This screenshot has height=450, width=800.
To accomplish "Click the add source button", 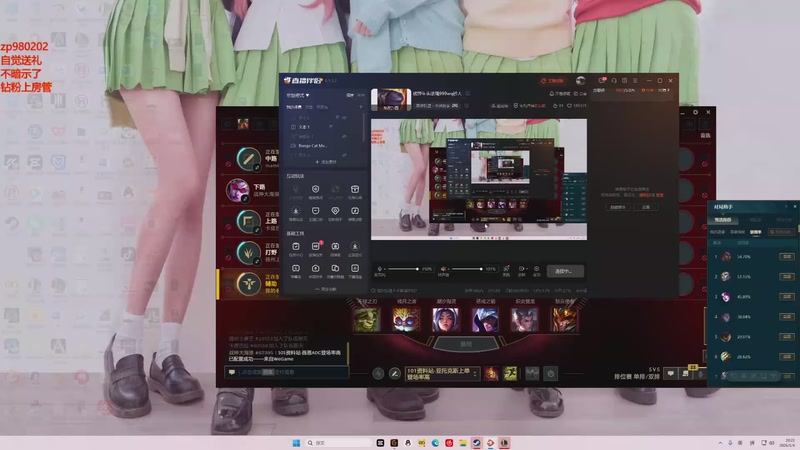I will tap(326, 162).
